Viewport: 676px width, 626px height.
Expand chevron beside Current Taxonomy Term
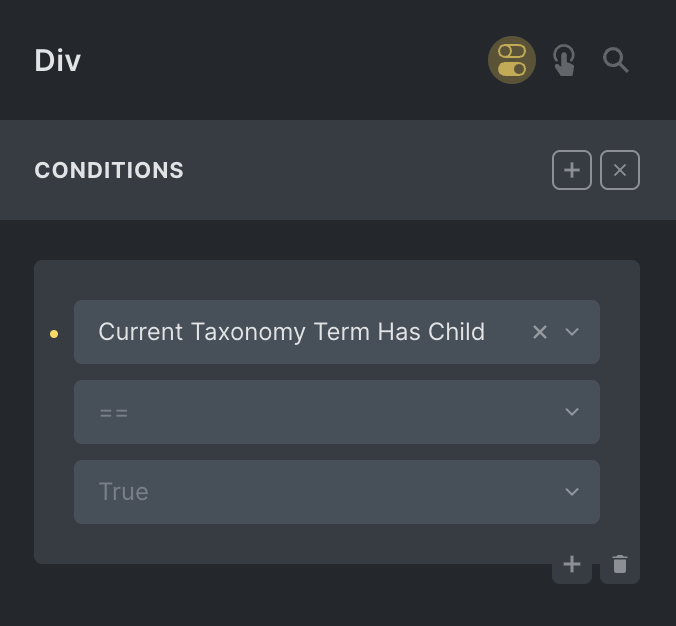pos(572,332)
